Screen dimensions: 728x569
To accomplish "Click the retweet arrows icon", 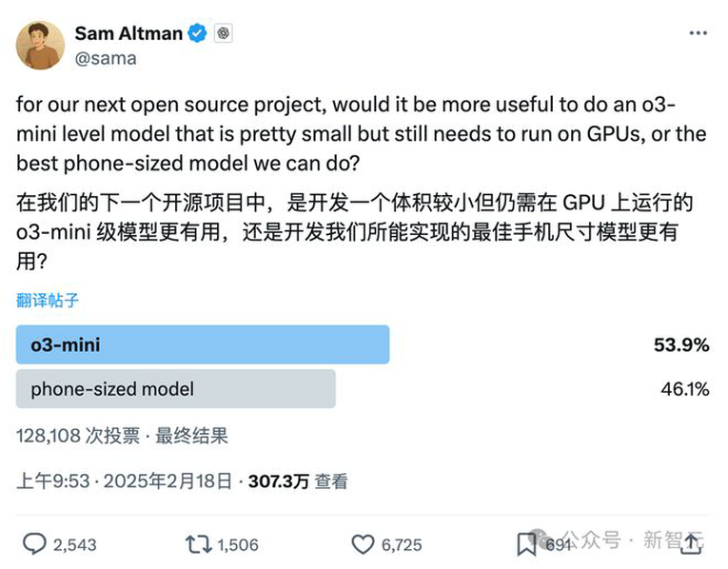I will tap(198, 544).
